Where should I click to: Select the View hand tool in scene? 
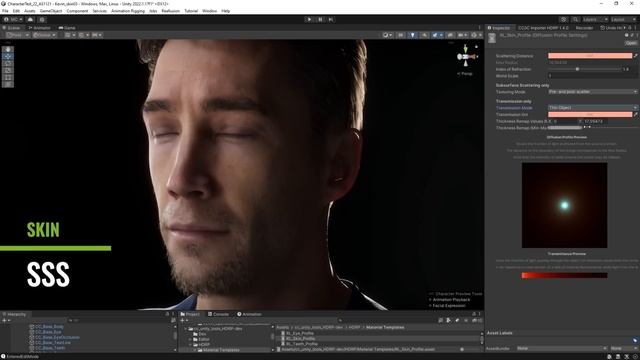pyautogui.click(x=8, y=49)
